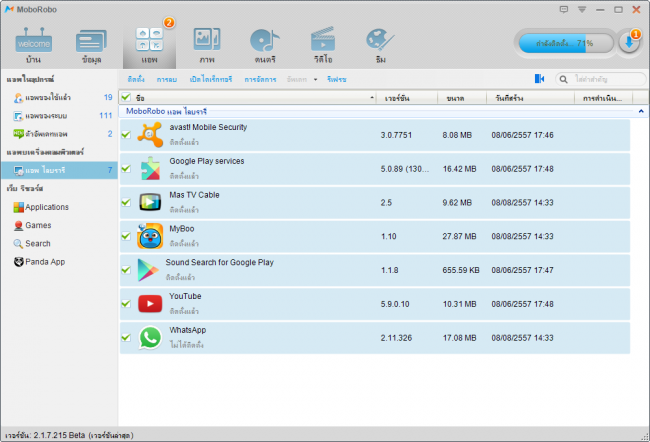Click YouTube version 5.9.0.10 cell
This screenshot has height=442, width=650.
click(x=395, y=304)
